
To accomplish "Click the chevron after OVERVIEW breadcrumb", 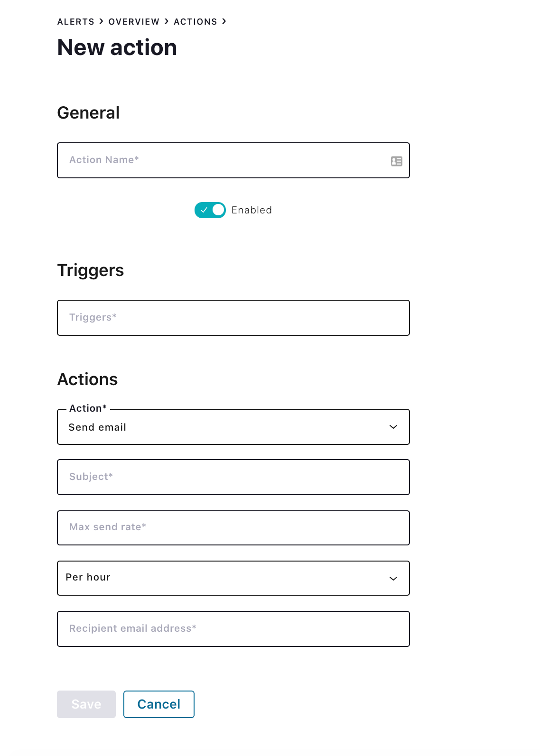I will pos(167,21).
